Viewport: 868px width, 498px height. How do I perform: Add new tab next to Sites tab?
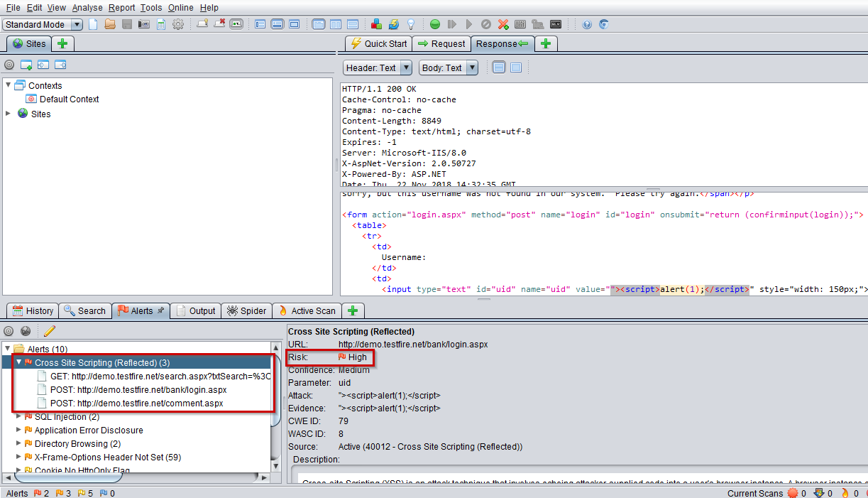coord(63,43)
